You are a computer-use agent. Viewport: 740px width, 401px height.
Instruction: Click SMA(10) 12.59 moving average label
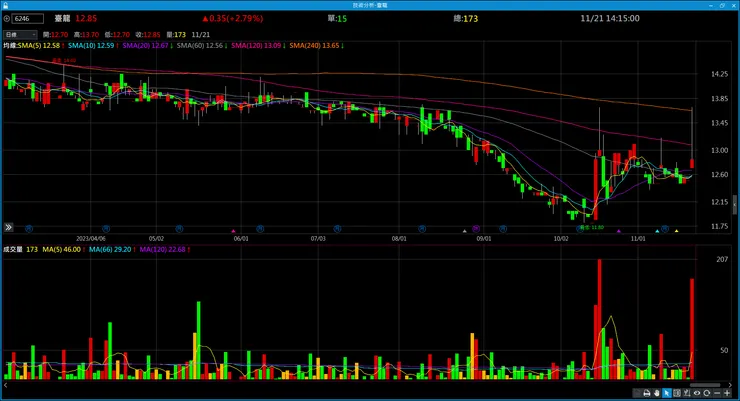click(93, 46)
